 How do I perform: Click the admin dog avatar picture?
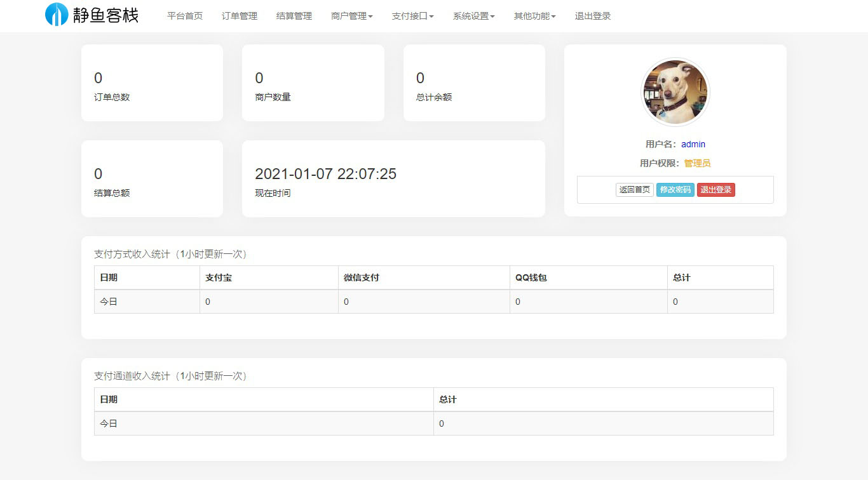tap(675, 92)
